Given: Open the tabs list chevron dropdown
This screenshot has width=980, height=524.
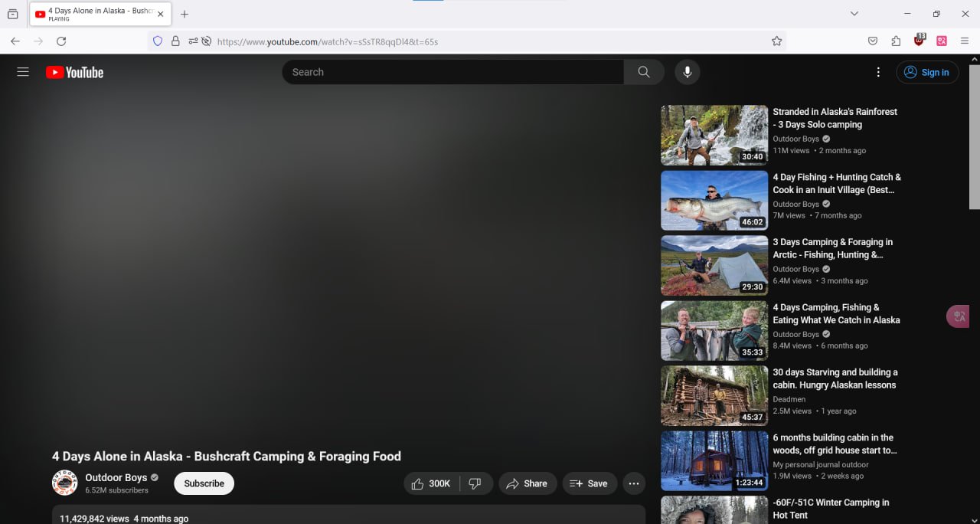Looking at the screenshot, I should click(853, 13).
